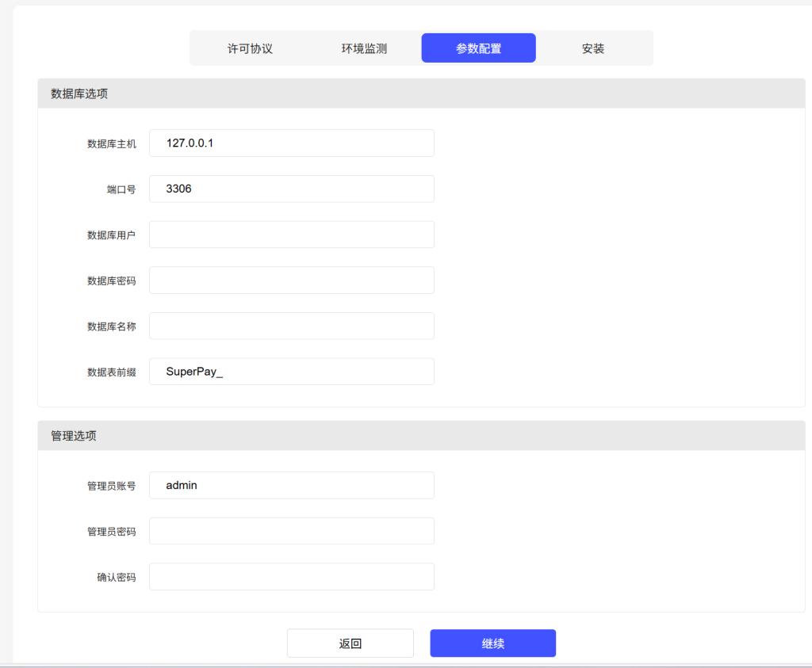Click the 确认密码 input field

[291, 577]
